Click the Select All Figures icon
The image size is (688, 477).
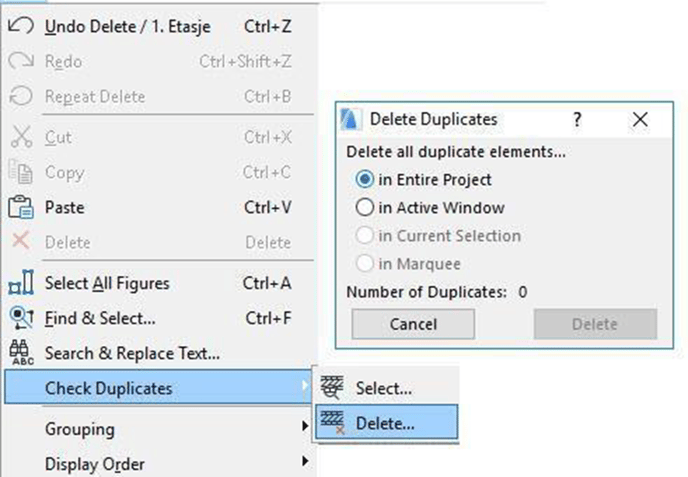[x=21, y=283]
